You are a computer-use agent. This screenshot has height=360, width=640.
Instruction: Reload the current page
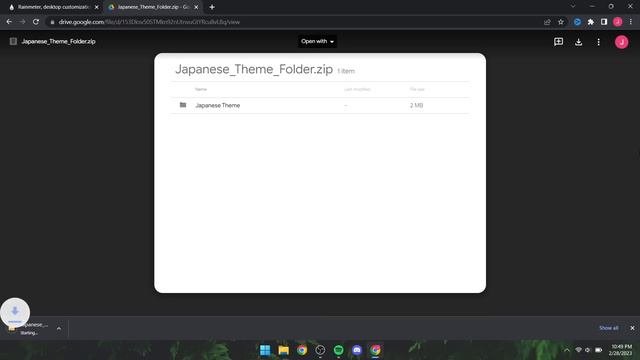[36, 22]
